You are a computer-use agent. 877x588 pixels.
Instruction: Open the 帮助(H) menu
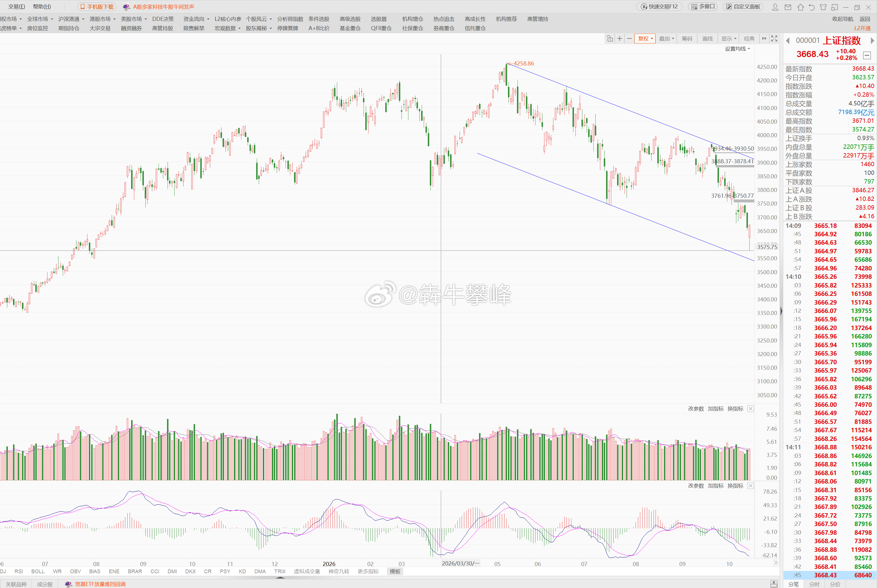pos(42,7)
